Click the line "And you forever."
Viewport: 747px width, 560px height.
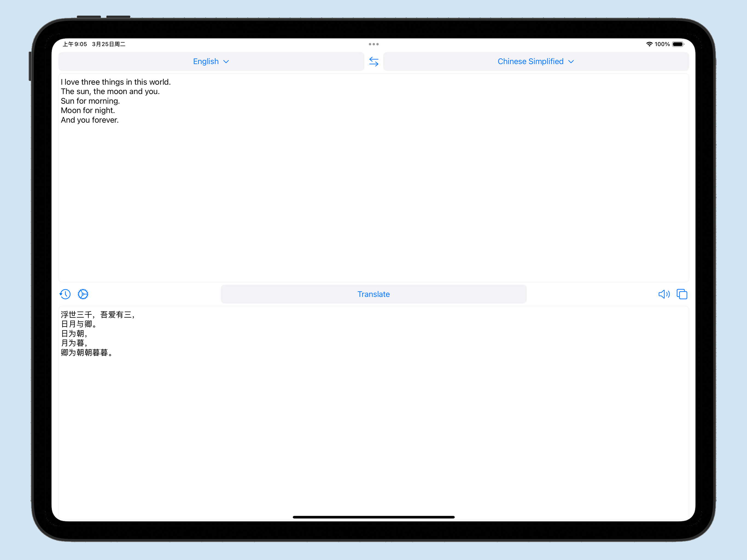[x=90, y=120]
